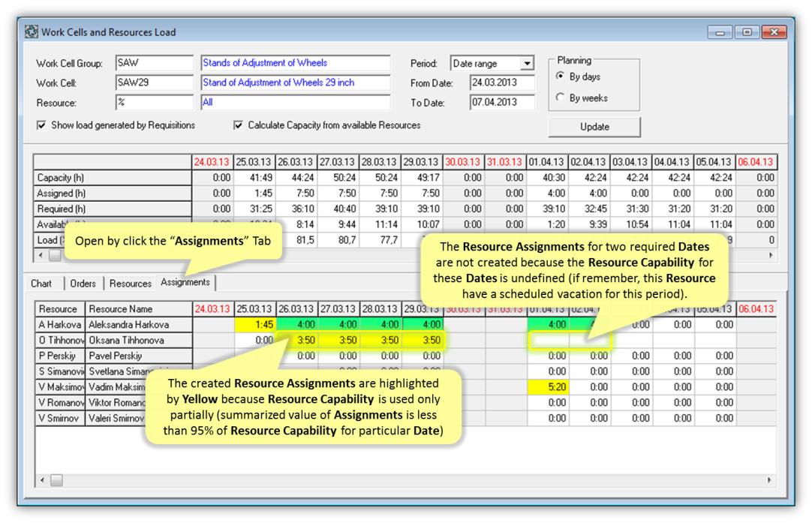Screen dimensions: 812x523
Task: Select the 06.04.13 column header in upper table
Action: [756, 162]
